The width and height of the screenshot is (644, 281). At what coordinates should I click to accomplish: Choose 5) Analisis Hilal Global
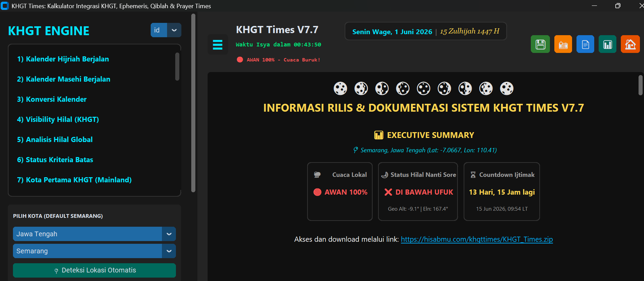click(x=55, y=140)
